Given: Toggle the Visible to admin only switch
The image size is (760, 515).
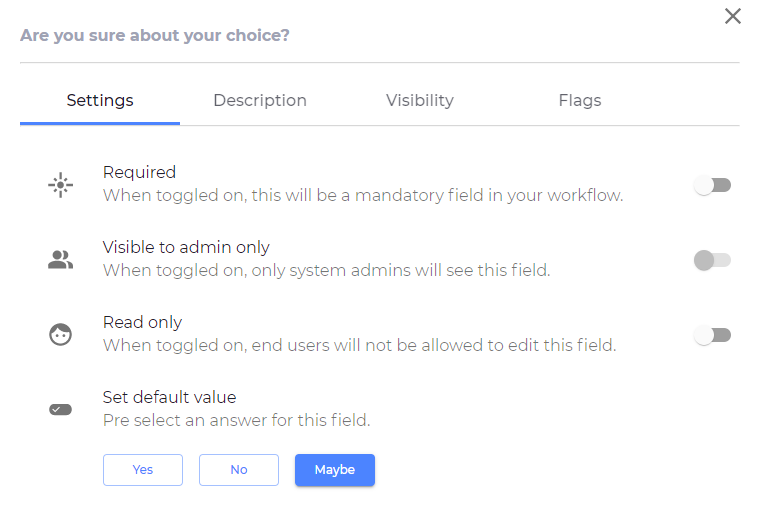Looking at the screenshot, I should coord(713,260).
